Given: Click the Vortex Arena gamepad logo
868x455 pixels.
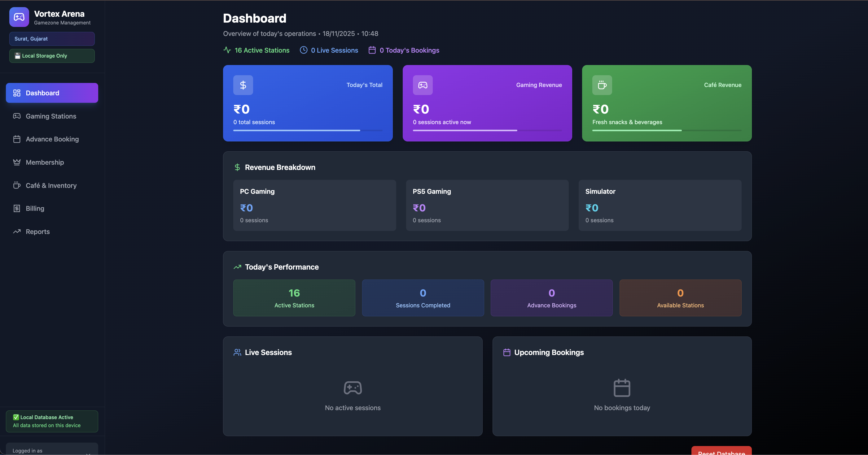Looking at the screenshot, I should point(19,17).
